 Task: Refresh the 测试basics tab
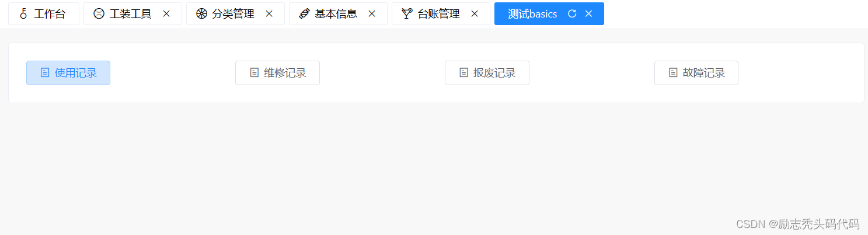572,14
